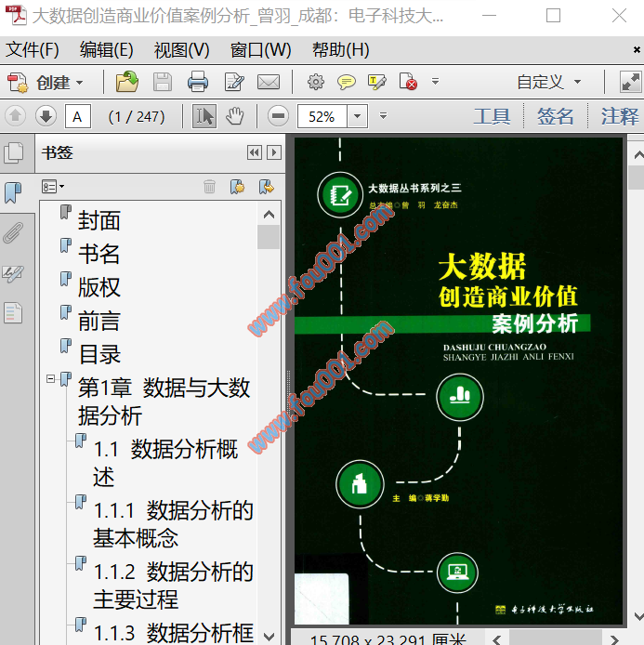The image size is (644, 645).
Task: Open the Page Thumbnails panel
Action: tap(14, 153)
